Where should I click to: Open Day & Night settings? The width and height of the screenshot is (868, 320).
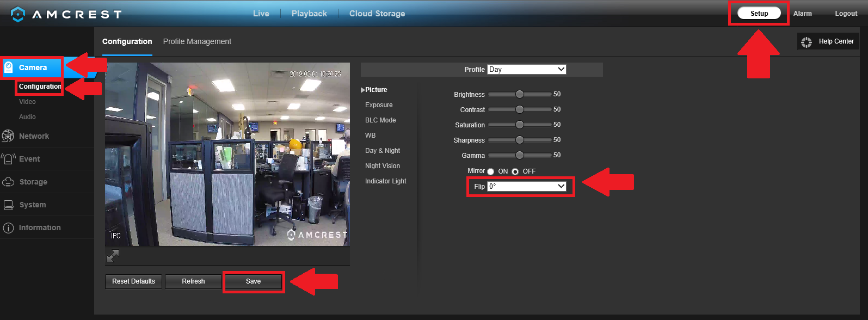pyautogui.click(x=383, y=151)
